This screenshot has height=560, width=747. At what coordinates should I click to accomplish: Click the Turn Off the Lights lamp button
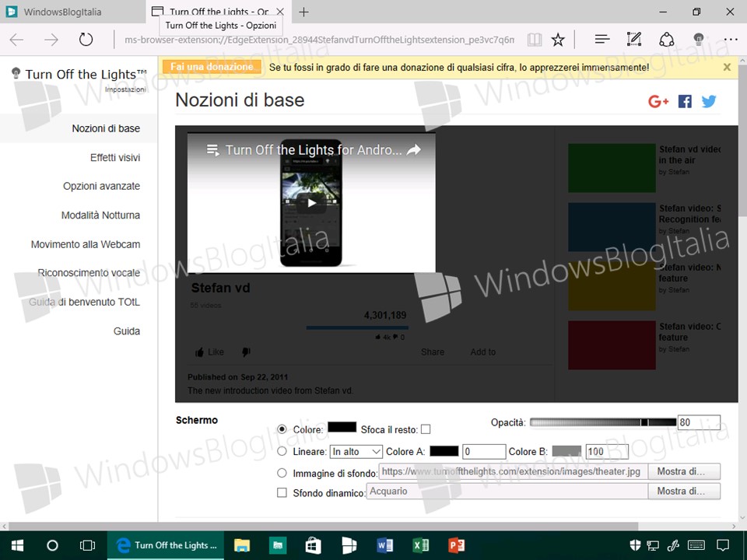click(699, 39)
